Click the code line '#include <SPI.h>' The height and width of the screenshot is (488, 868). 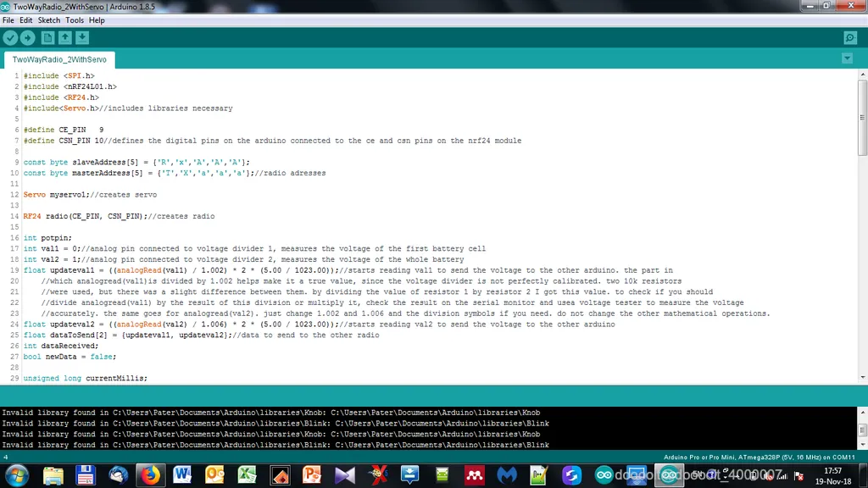pyautogui.click(x=59, y=75)
